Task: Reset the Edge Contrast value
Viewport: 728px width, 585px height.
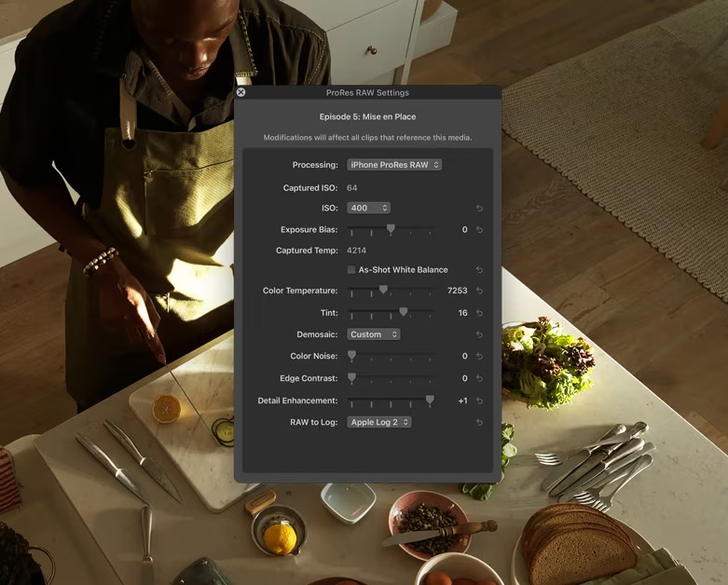Action: [479, 378]
